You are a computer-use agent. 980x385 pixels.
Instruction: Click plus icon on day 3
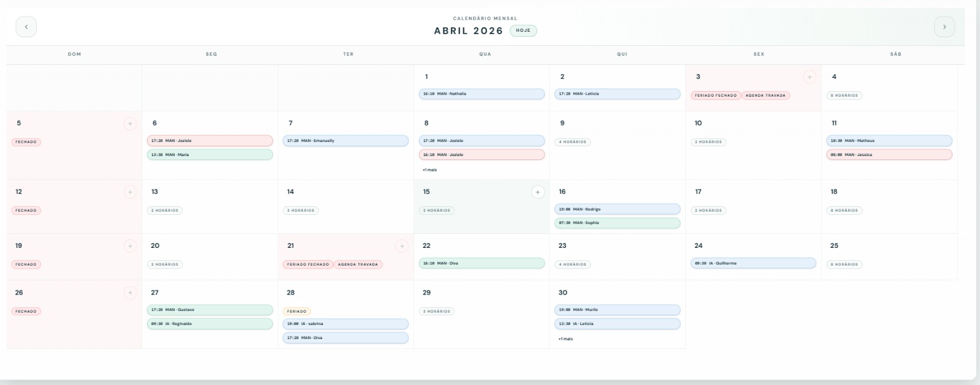809,77
